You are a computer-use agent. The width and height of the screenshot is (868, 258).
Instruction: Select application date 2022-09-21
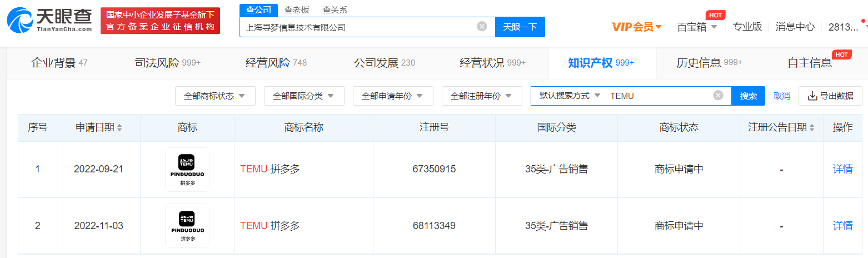pyautogui.click(x=98, y=169)
